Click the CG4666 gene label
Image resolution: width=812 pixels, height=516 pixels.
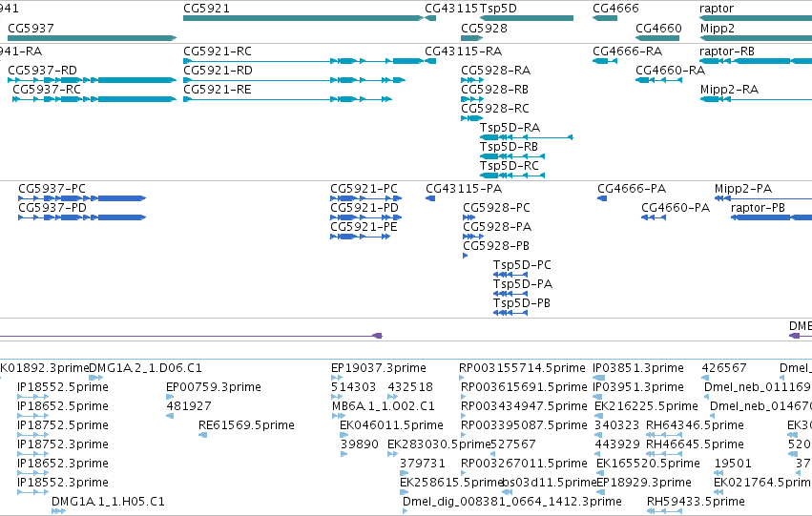[615, 9]
